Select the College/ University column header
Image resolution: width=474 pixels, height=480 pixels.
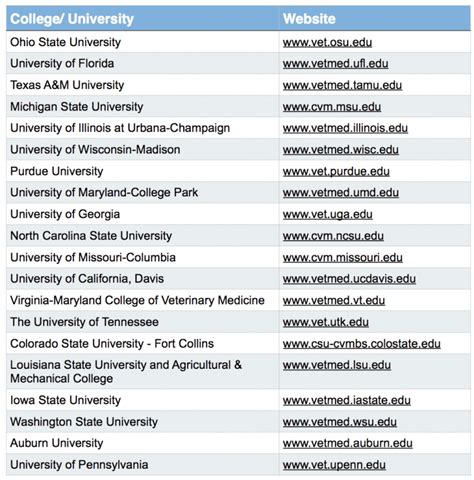pos(72,19)
